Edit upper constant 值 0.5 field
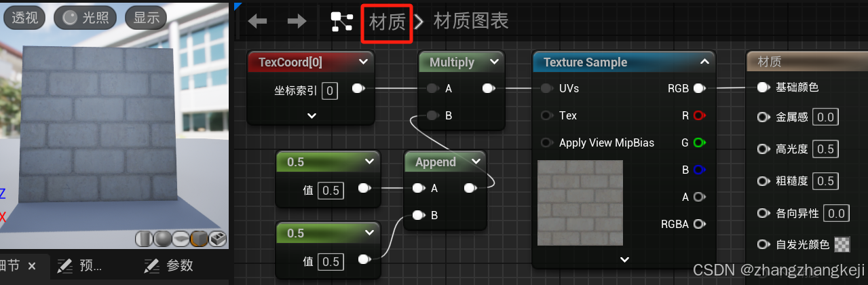 click(x=331, y=190)
